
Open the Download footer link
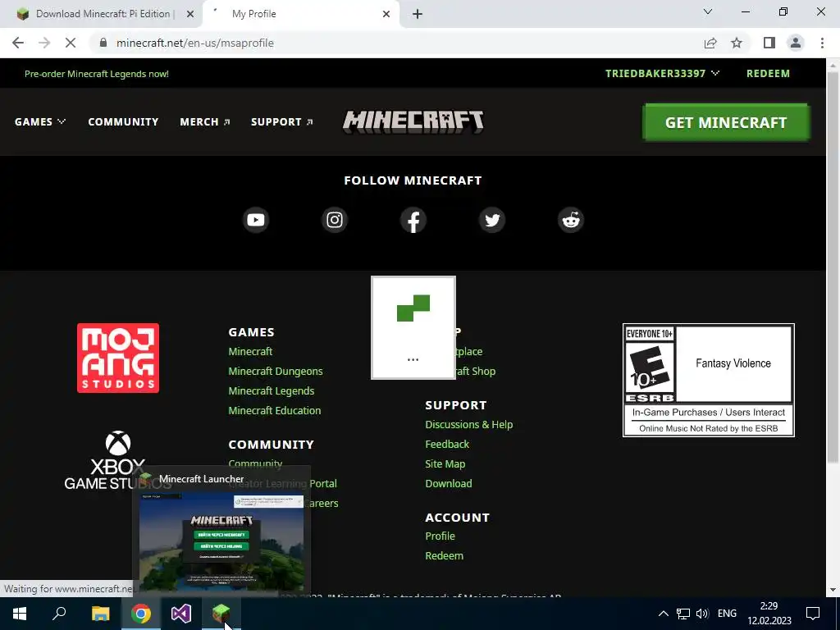(x=449, y=483)
